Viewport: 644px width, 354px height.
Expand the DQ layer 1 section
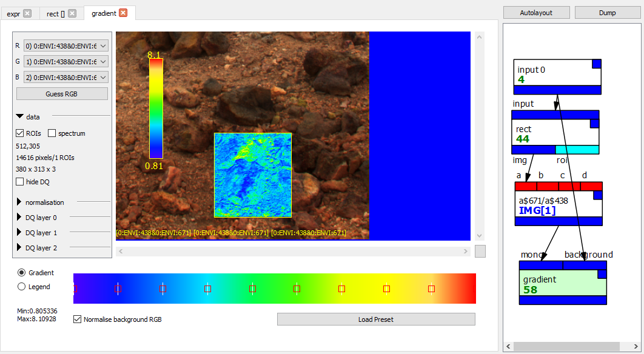pos(21,233)
